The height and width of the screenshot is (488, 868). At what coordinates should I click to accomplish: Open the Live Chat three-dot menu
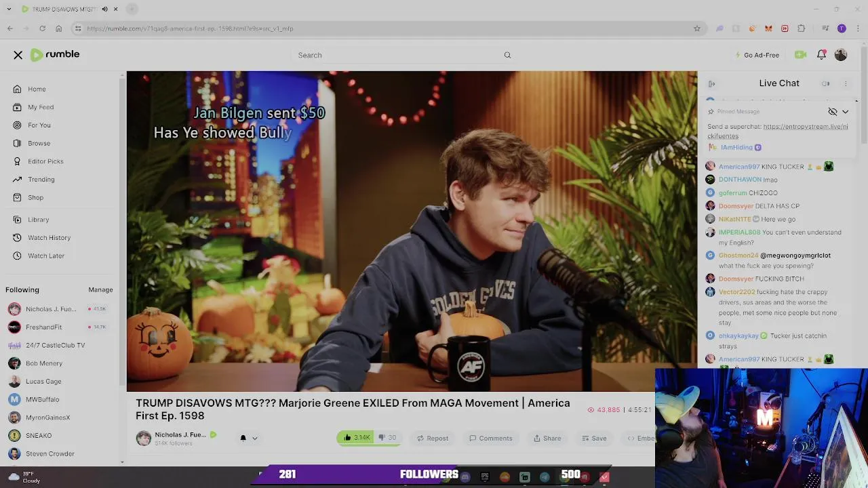pos(846,83)
